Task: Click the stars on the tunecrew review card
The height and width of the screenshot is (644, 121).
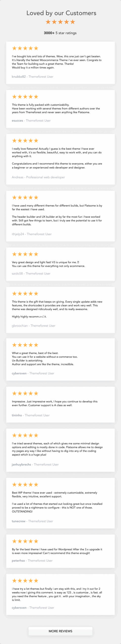Action: [x=25, y=485]
